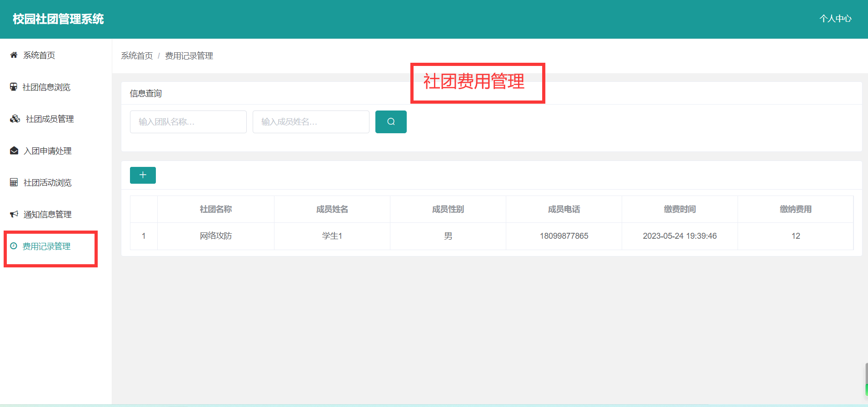Click payment time 2023-05-24 19:39:46
The image size is (868, 407).
tap(680, 236)
